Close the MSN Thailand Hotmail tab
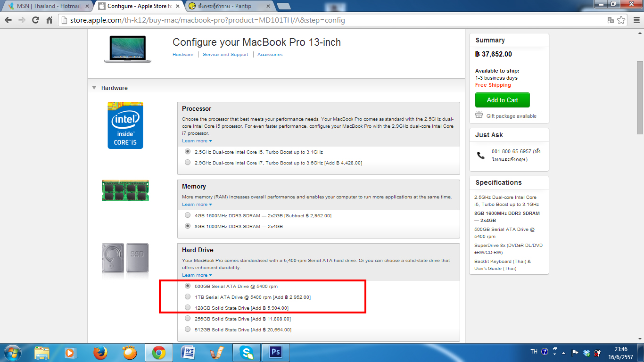The image size is (644, 362). [x=87, y=6]
